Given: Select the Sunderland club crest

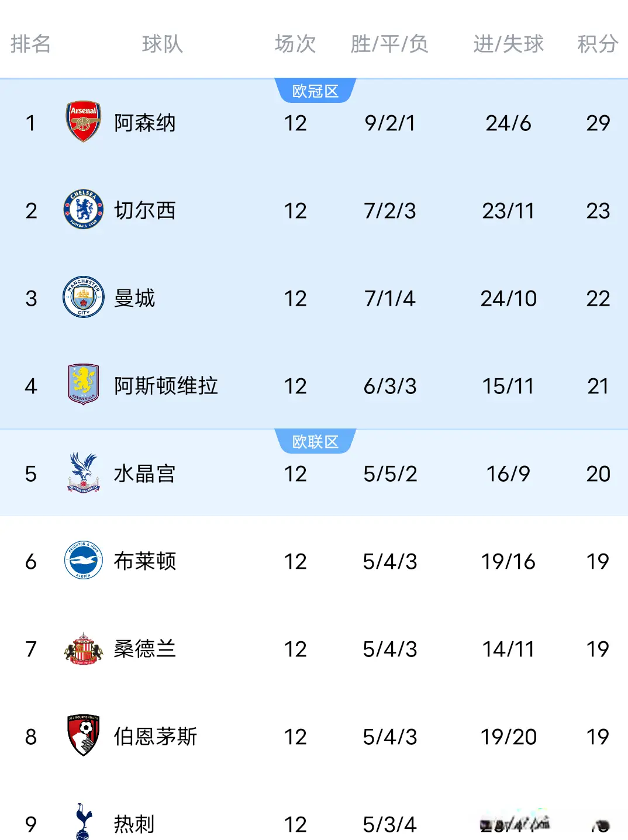Looking at the screenshot, I should pyautogui.click(x=84, y=648).
